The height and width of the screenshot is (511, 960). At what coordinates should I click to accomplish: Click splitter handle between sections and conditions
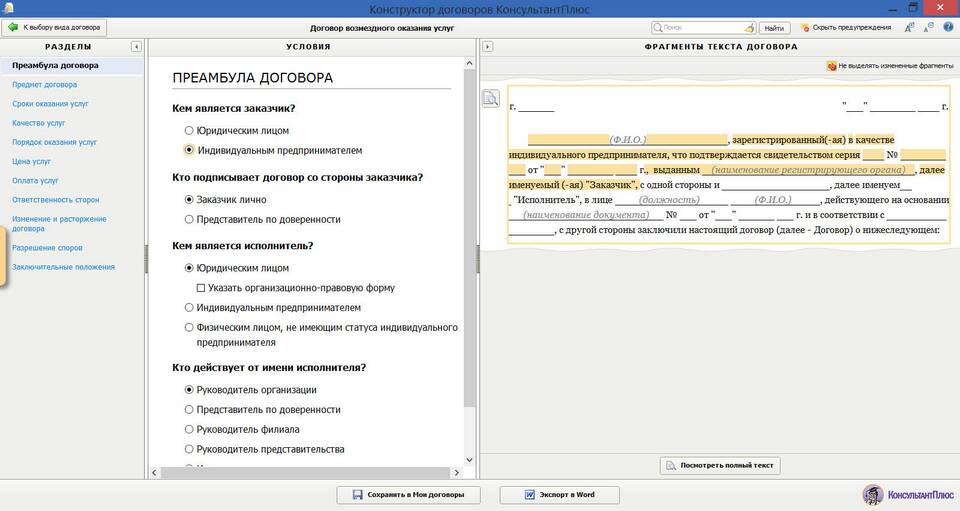146,259
